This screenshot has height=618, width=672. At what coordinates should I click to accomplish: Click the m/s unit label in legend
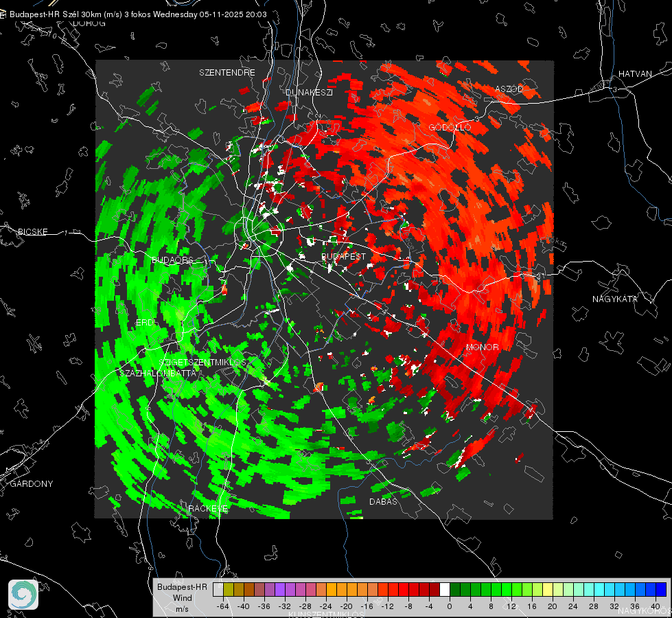point(182,609)
